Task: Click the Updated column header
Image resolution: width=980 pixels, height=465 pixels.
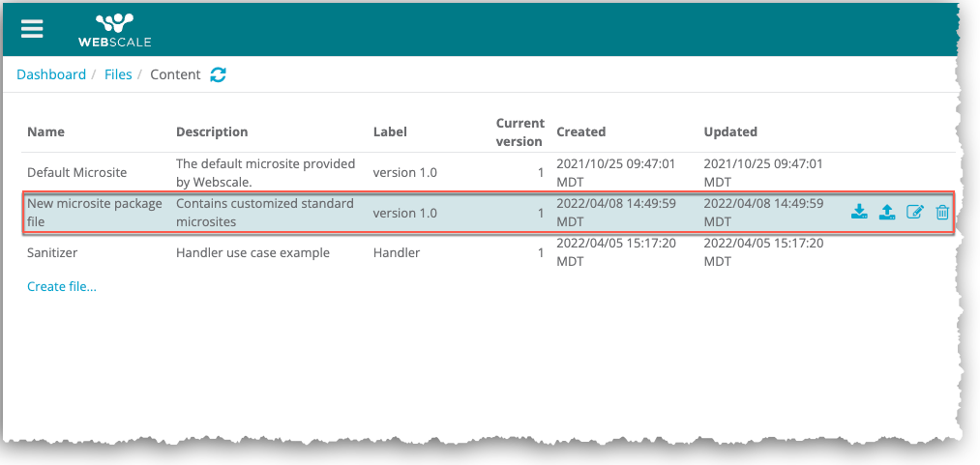Action: (x=730, y=131)
